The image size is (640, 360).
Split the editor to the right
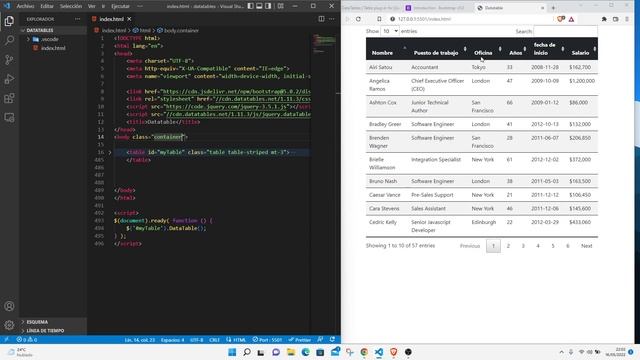pyautogui.click(x=321, y=19)
